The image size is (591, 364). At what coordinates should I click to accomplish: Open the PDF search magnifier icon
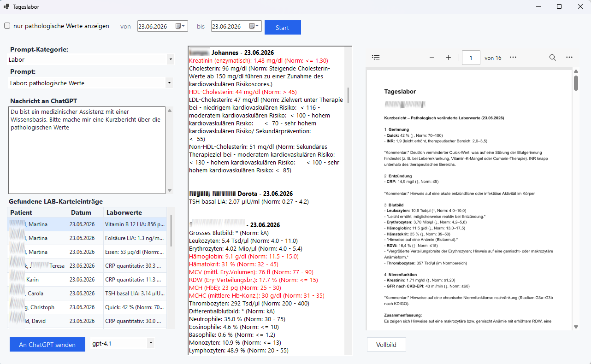[x=552, y=58]
